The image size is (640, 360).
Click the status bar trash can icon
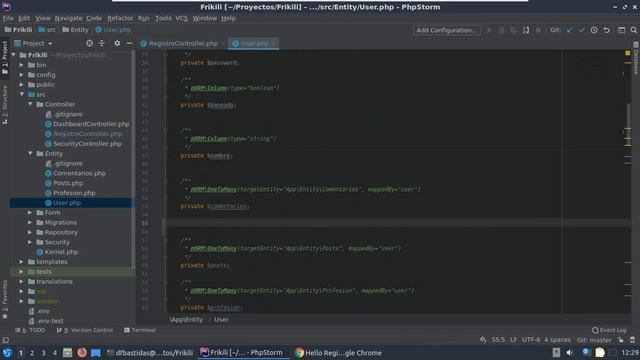(633, 340)
